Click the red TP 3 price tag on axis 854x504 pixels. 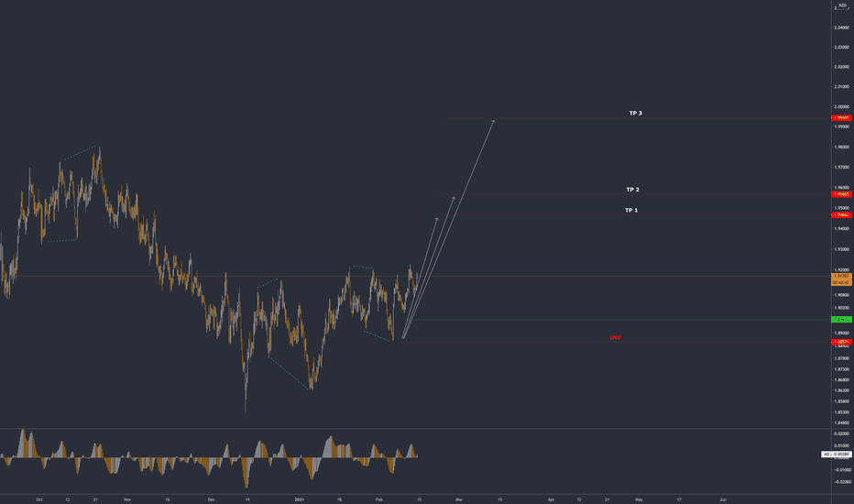(x=841, y=118)
